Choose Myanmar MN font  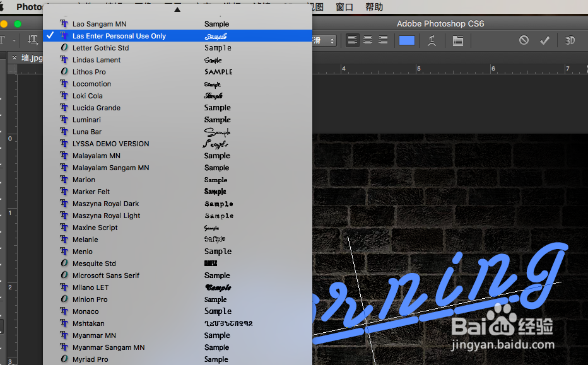tap(178, 336)
